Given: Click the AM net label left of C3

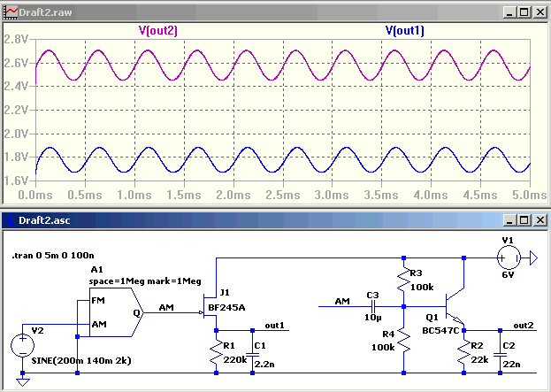Looking at the screenshot, I should [342, 301].
